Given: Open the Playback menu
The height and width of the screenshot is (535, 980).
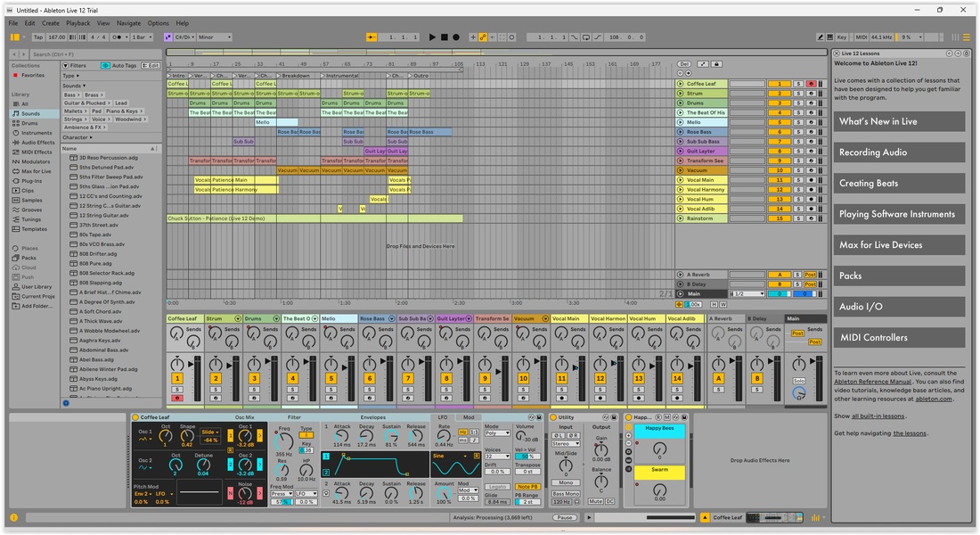Looking at the screenshot, I should click(78, 23).
